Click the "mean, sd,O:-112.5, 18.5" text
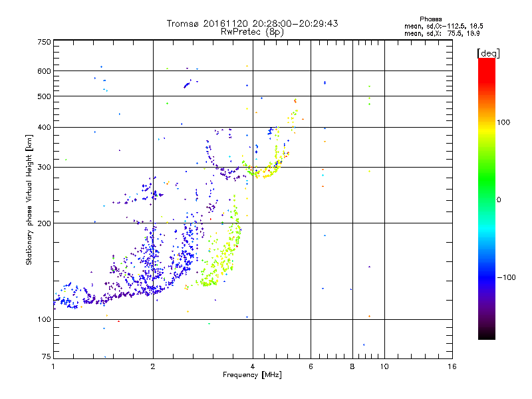This screenshot has height=399, width=532. [x=444, y=26]
